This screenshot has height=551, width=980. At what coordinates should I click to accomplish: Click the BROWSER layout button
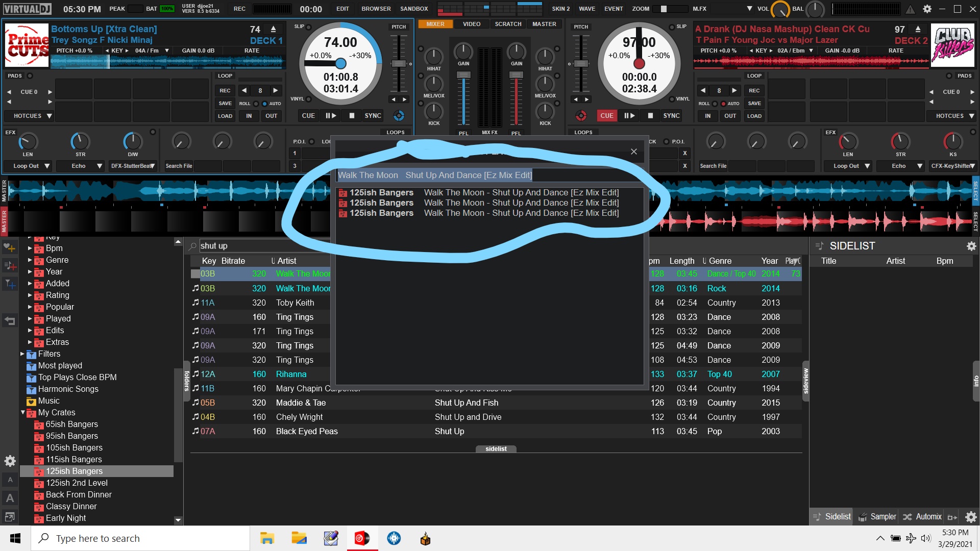coord(376,9)
